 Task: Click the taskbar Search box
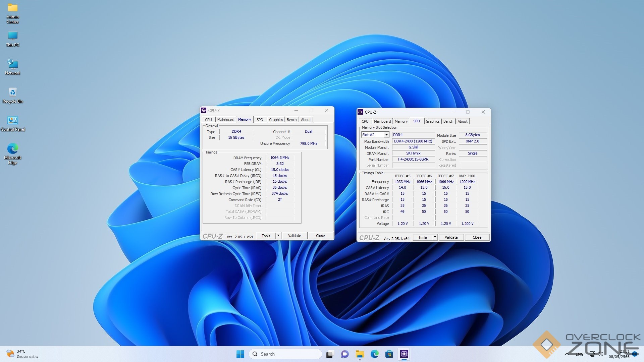(285, 354)
